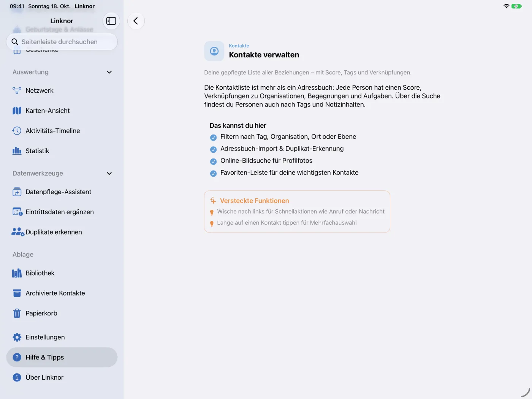Image resolution: width=532 pixels, height=399 pixels.
Task: Click in Seitenleiste durchsuchen search field
Action: coord(62,42)
